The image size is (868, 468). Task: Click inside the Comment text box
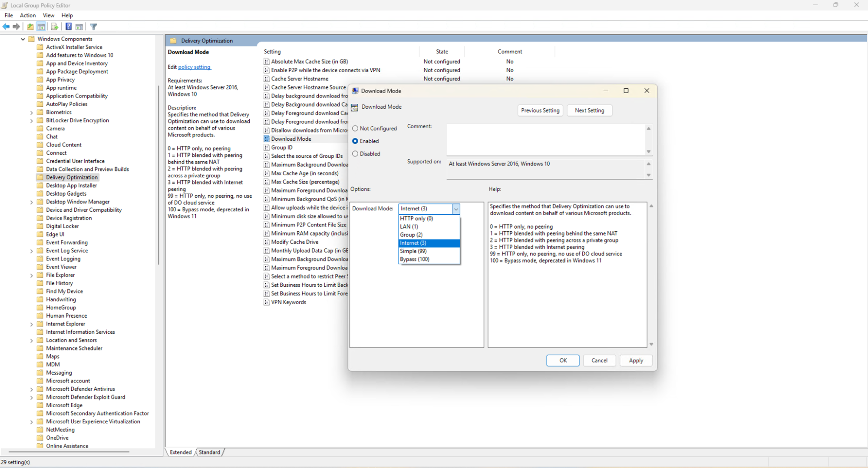click(545, 140)
